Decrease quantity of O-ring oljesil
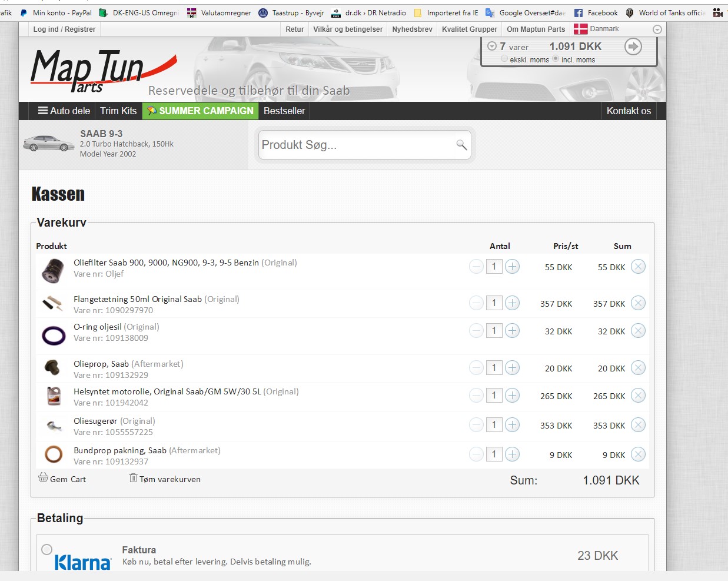The height and width of the screenshot is (581, 728). (476, 331)
